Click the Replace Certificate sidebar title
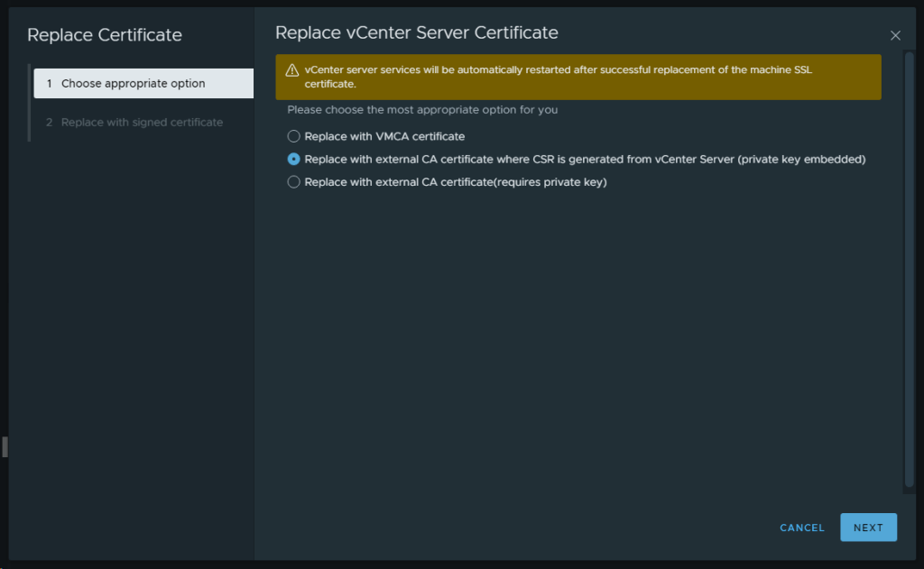This screenshot has height=569, width=924. point(105,35)
